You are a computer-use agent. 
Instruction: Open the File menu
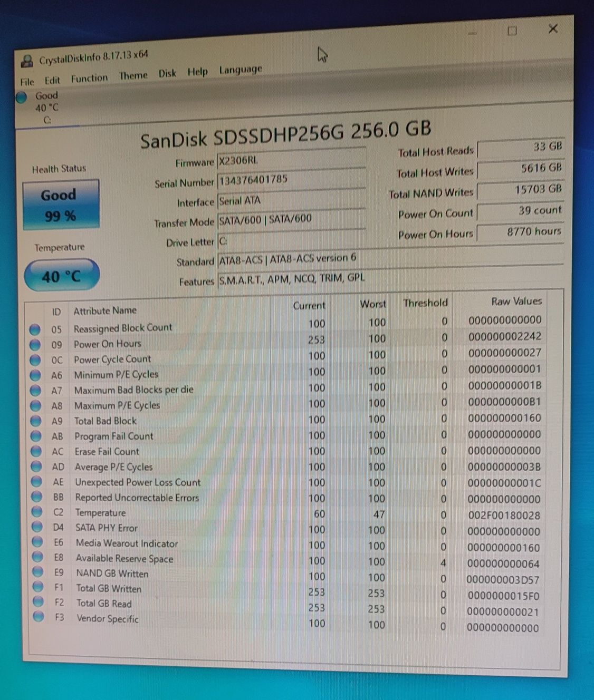click(27, 82)
